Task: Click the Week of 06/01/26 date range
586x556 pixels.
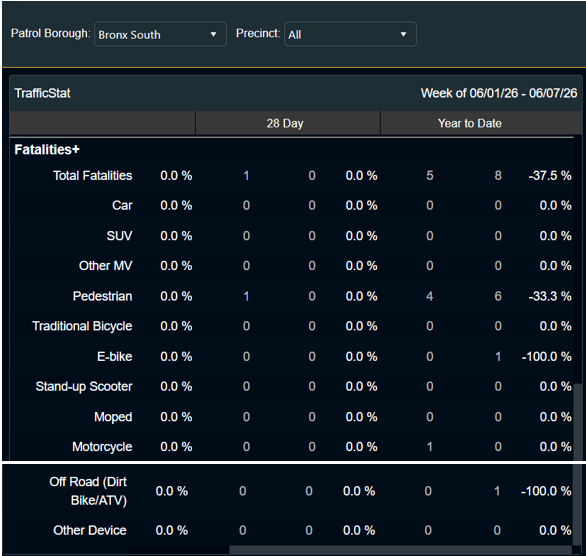Action: click(x=499, y=93)
